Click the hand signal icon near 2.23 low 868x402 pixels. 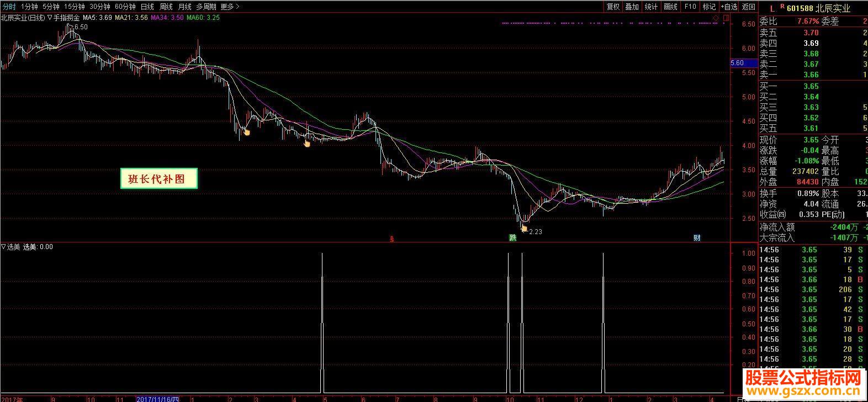[x=524, y=226]
